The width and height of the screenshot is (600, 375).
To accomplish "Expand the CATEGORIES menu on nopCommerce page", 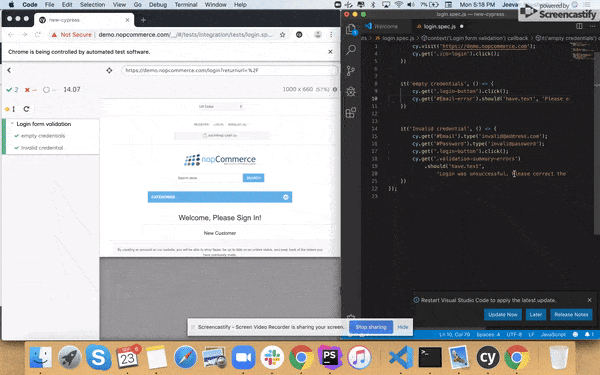I will [220, 197].
